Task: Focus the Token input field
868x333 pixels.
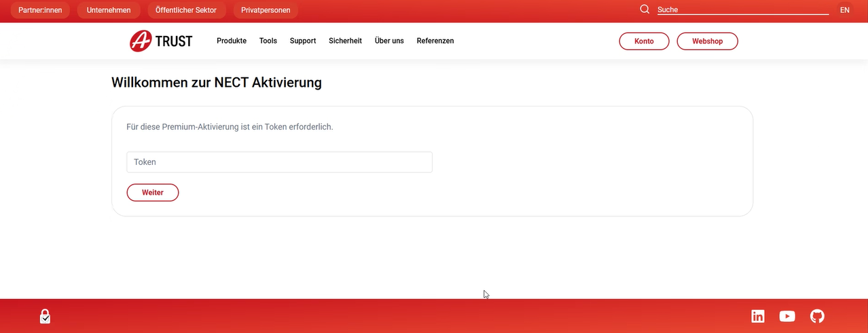Action: [279, 162]
